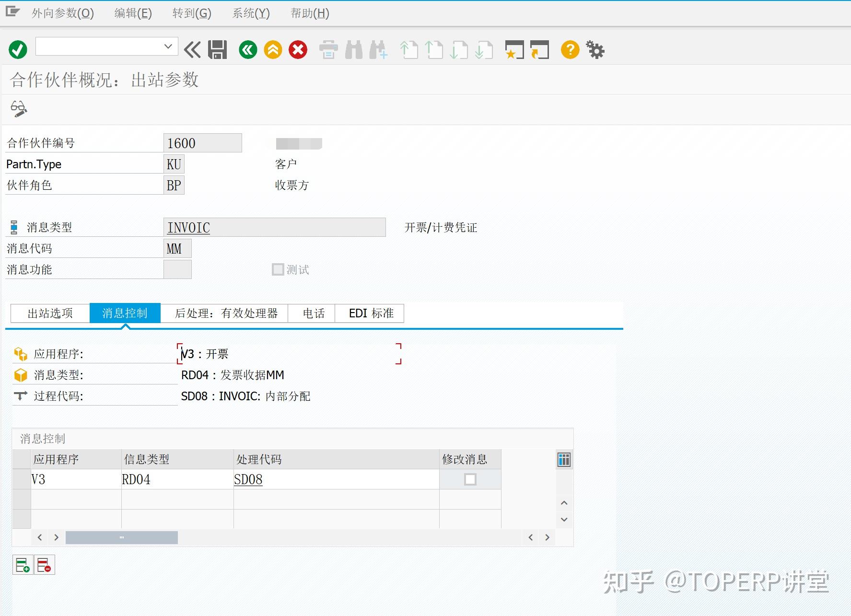
Task: Open Find using the binoculars icon
Action: [354, 49]
